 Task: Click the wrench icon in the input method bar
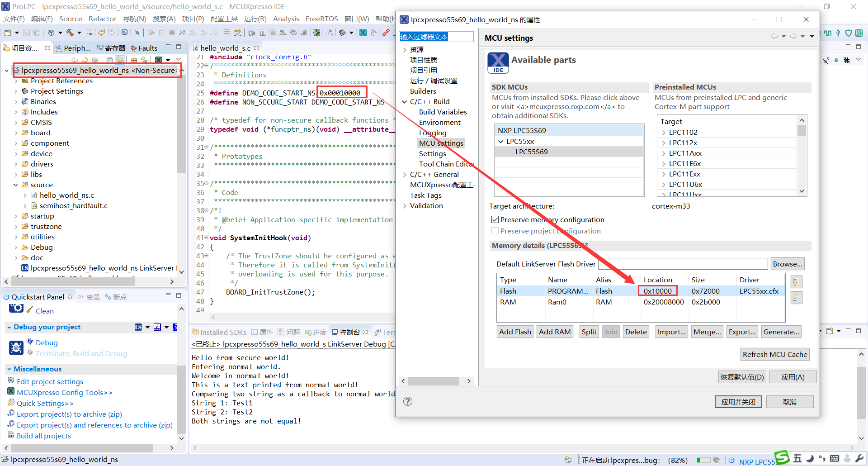click(860, 458)
